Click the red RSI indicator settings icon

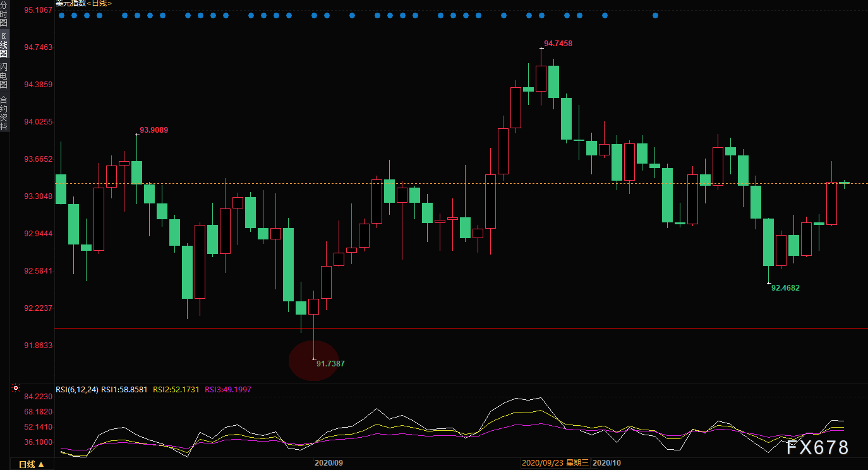[16, 389]
